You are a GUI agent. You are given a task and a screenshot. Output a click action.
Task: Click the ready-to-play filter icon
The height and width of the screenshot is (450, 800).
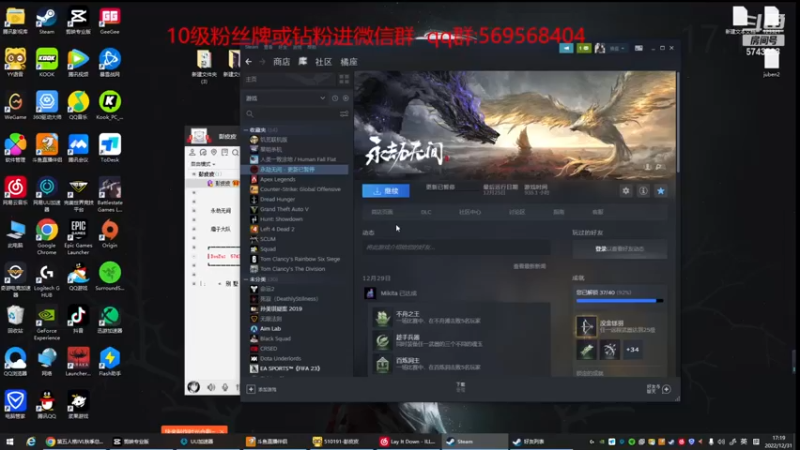346,98
